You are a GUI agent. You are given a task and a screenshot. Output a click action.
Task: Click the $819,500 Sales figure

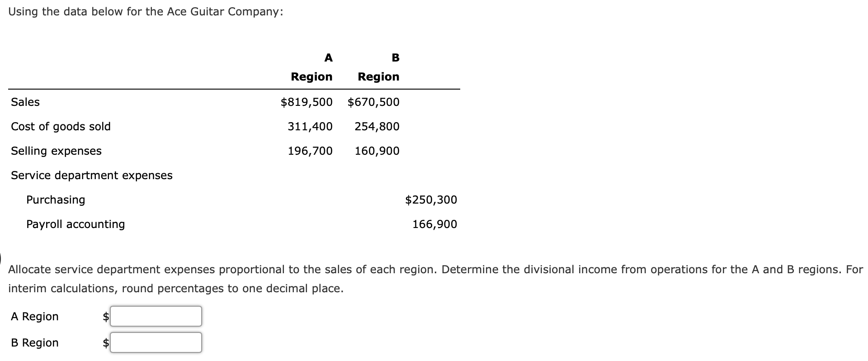click(306, 102)
